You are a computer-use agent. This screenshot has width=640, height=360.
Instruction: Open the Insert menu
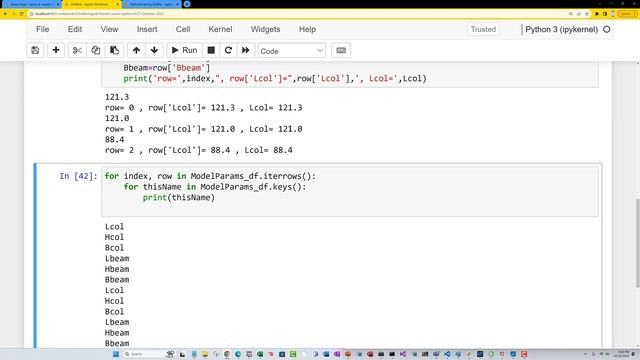point(147,29)
